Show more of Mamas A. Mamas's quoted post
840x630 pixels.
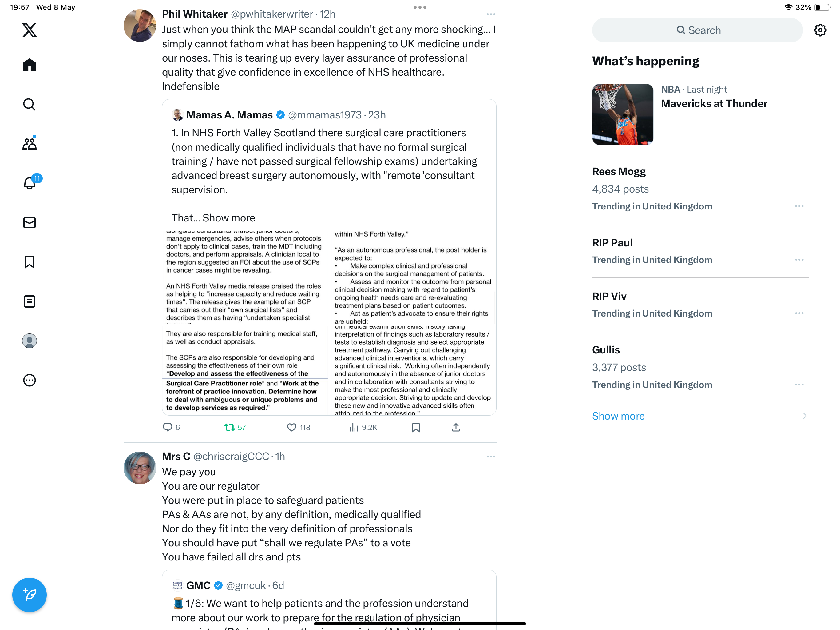coord(229,218)
